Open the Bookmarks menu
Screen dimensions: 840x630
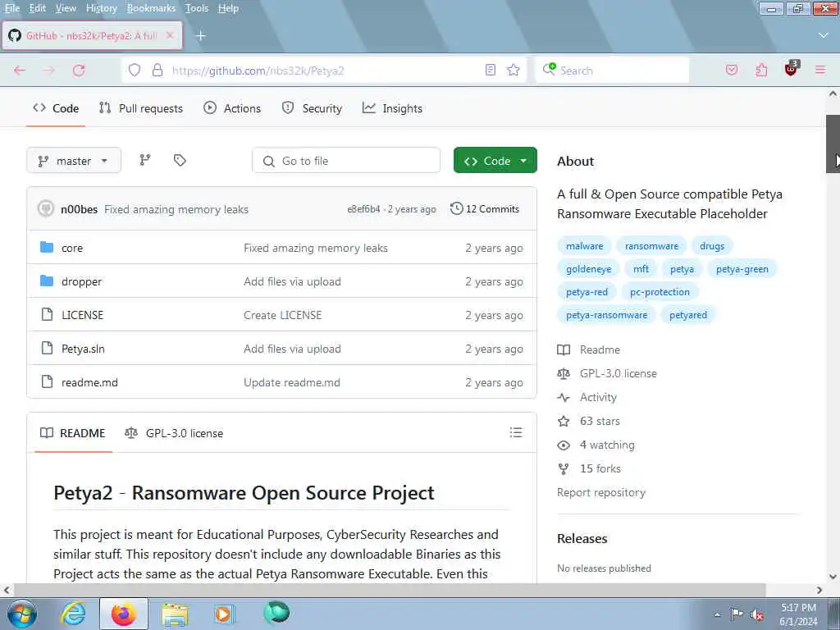tap(151, 8)
